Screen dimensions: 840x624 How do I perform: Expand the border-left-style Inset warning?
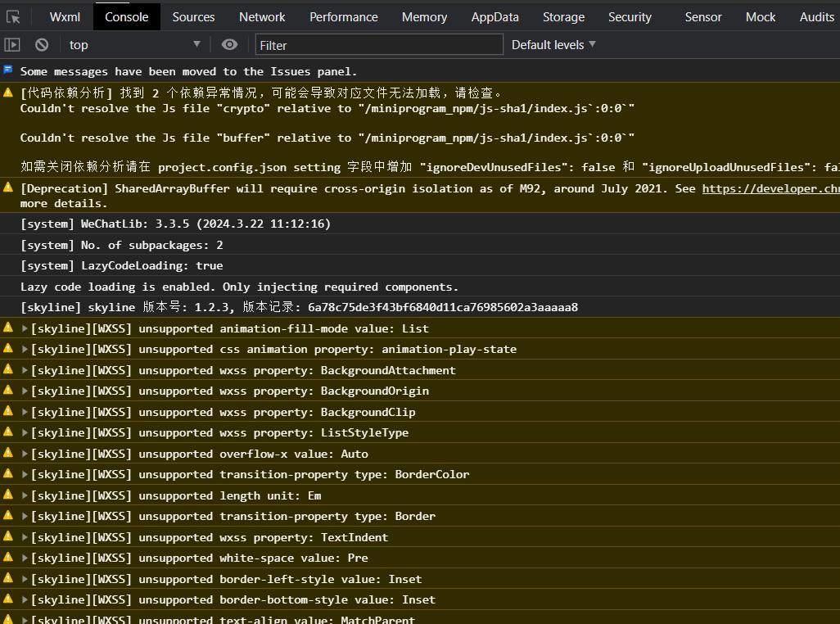(24, 579)
